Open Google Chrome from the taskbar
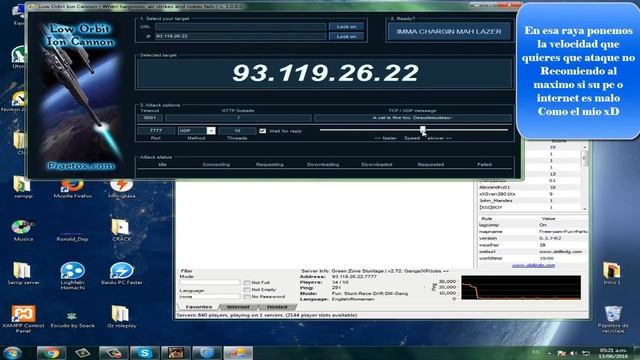Image resolution: width=640 pixels, height=360 pixels. pos(51,353)
